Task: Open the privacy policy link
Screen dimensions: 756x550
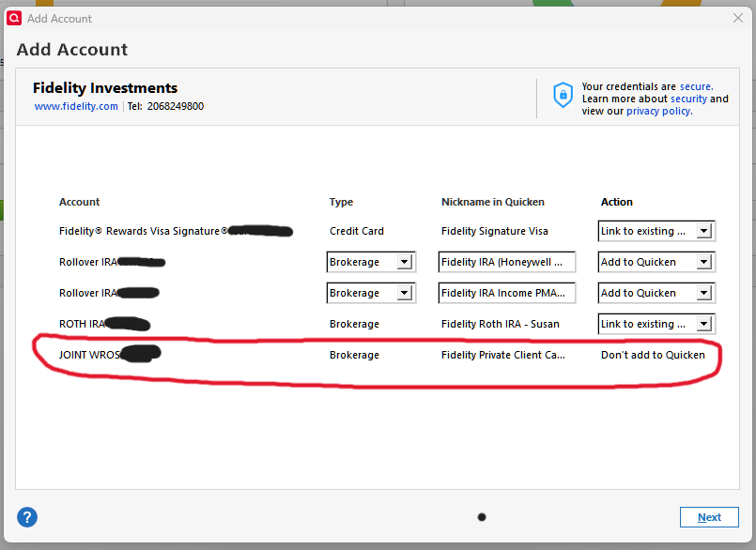Action: [x=659, y=111]
